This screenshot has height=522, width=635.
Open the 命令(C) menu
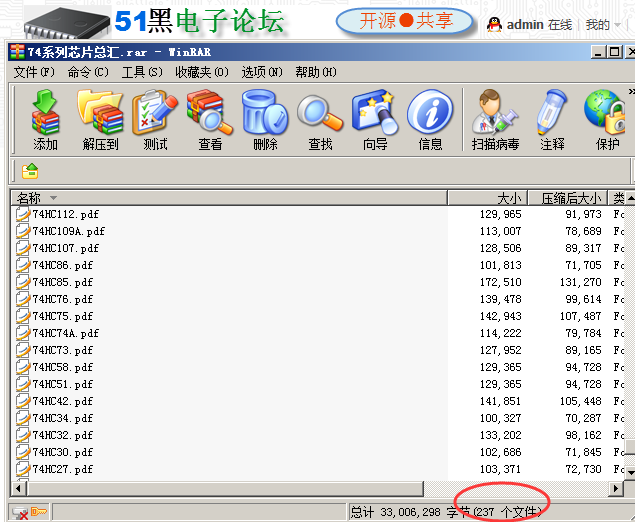(x=88, y=72)
